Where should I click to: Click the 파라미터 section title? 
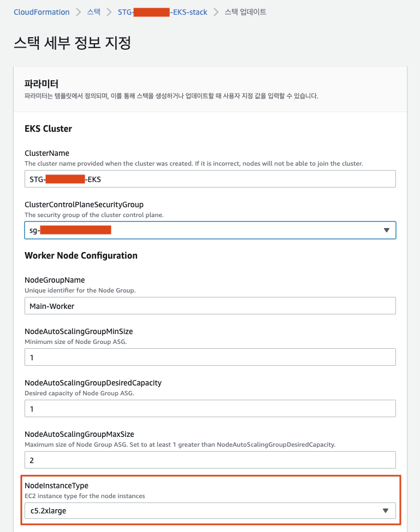[42, 84]
